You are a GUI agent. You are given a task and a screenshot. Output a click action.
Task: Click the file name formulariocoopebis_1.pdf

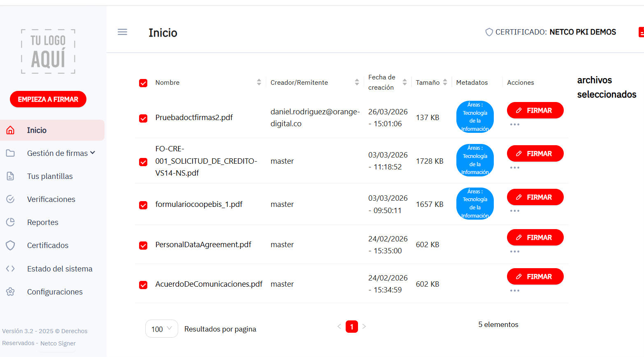tap(199, 204)
